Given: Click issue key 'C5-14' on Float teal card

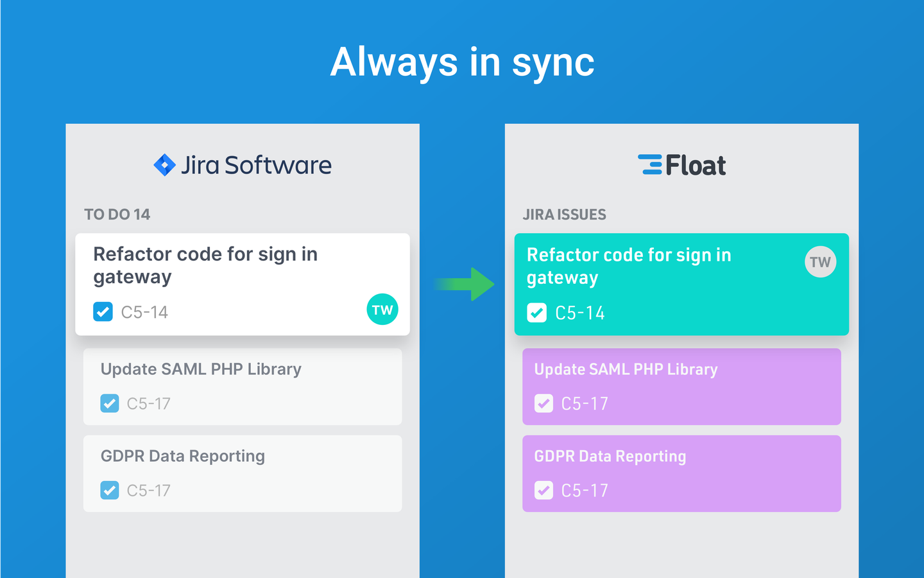Looking at the screenshot, I should 580,313.
